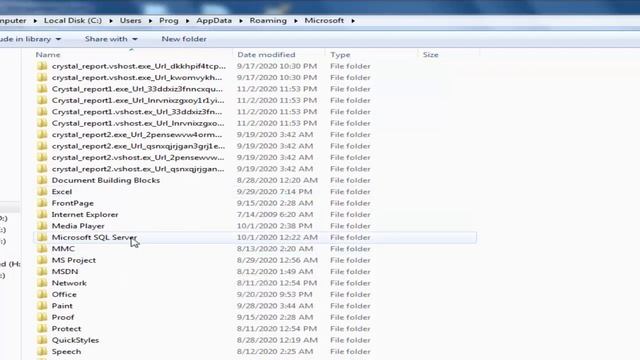Select the Network folder icon

pos(42,283)
